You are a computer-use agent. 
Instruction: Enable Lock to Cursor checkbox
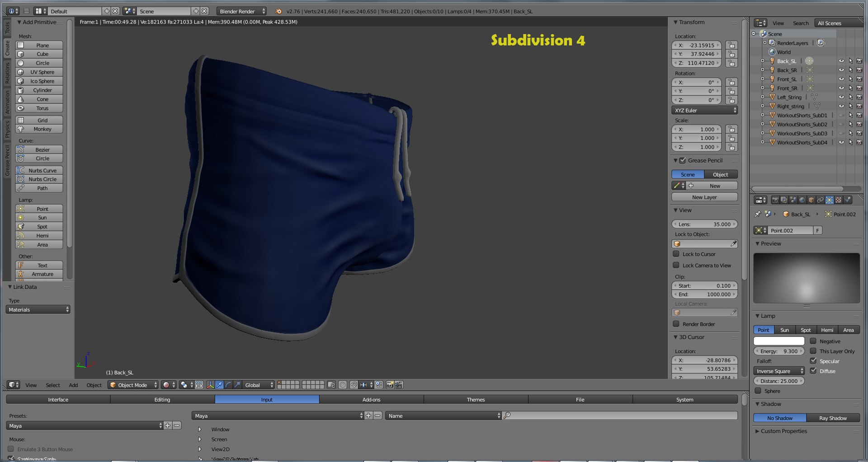click(676, 254)
